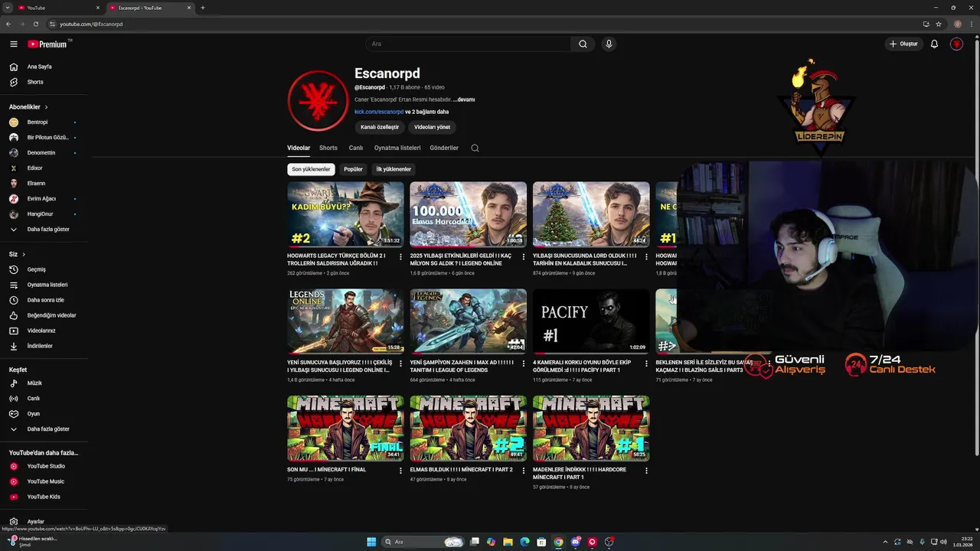The width and height of the screenshot is (980, 551).
Task: Open the YouTube hamburger guide menu
Action: pos(14,44)
